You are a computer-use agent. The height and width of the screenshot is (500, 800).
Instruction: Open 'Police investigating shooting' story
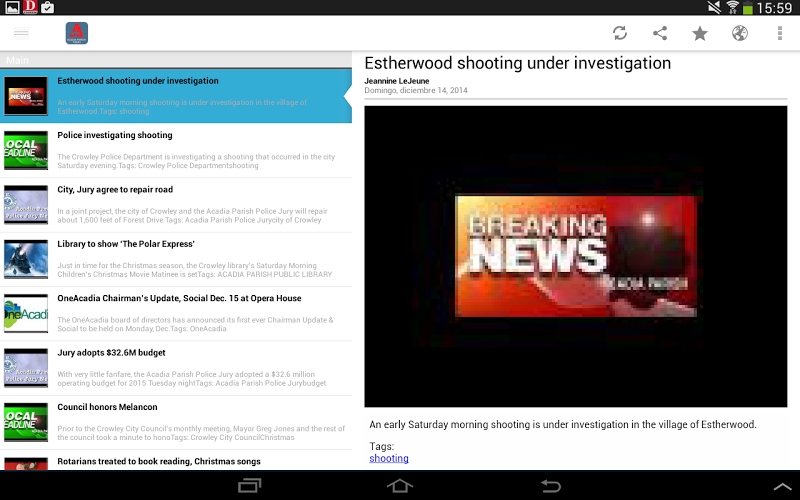(176, 151)
